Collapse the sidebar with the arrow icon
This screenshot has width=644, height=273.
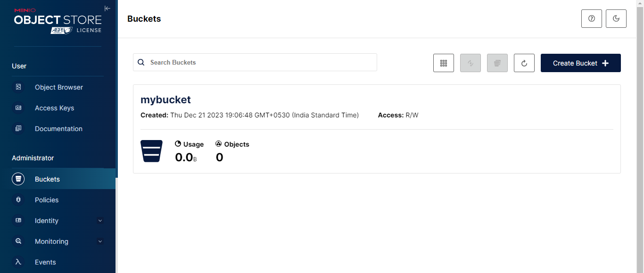pyautogui.click(x=107, y=8)
